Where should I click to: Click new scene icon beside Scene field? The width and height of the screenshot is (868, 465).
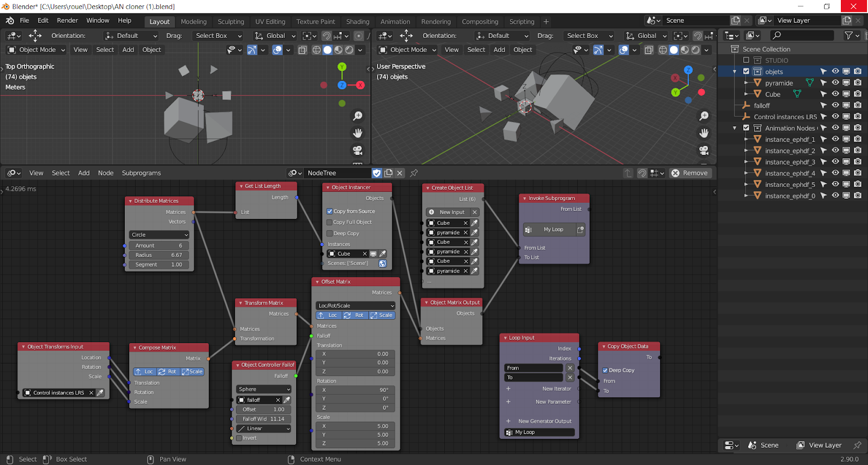click(x=736, y=21)
